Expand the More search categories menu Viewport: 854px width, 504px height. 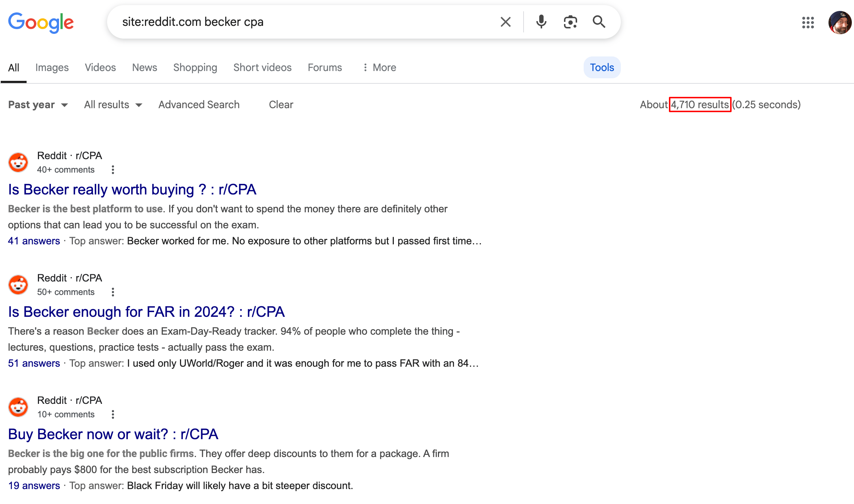[379, 68]
